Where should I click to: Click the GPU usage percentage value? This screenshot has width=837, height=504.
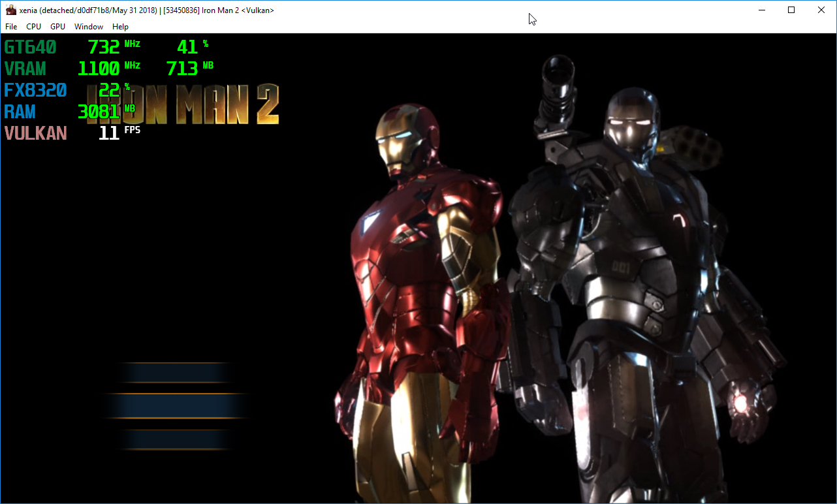click(x=188, y=47)
